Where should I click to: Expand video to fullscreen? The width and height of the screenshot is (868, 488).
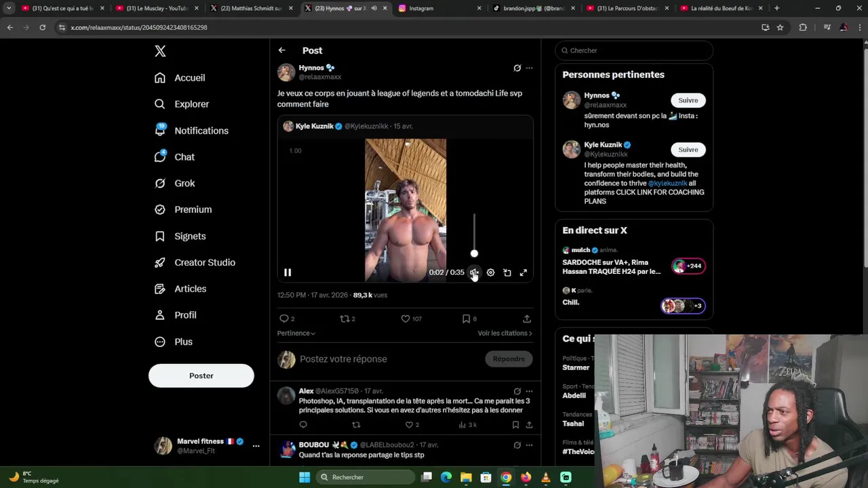coord(524,272)
